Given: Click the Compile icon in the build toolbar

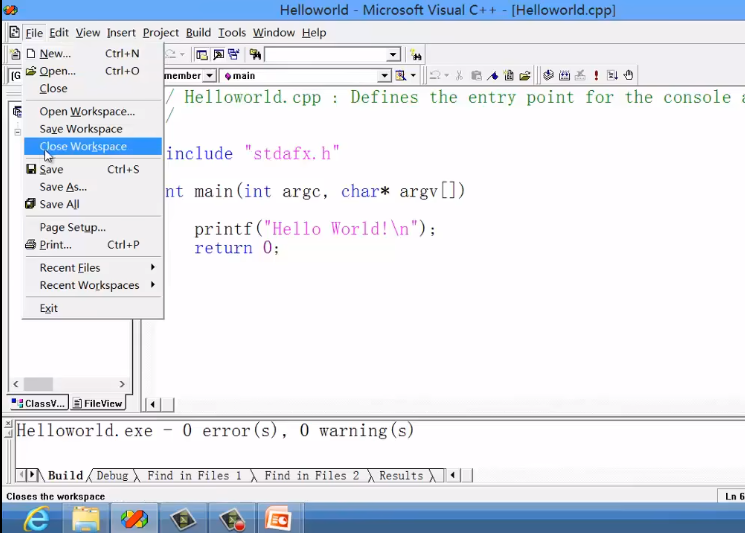Looking at the screenshot, I should (x=548, y=76).
